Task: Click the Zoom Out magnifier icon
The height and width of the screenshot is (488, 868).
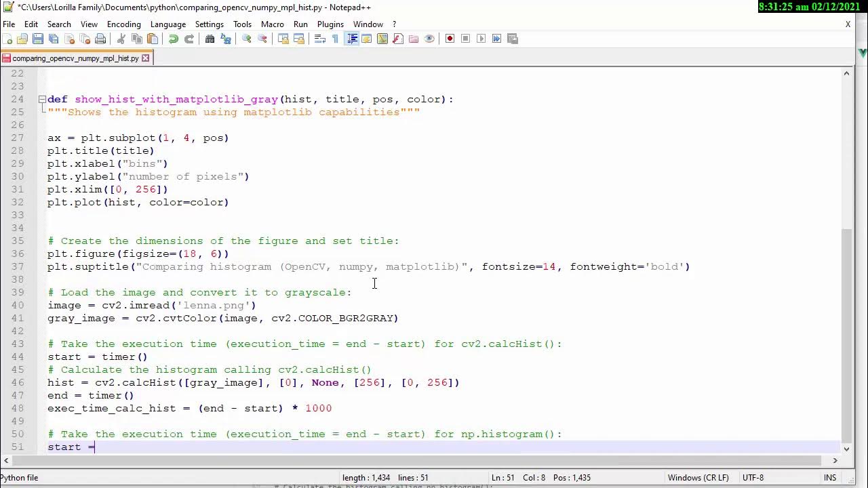Action: point(262,39)
